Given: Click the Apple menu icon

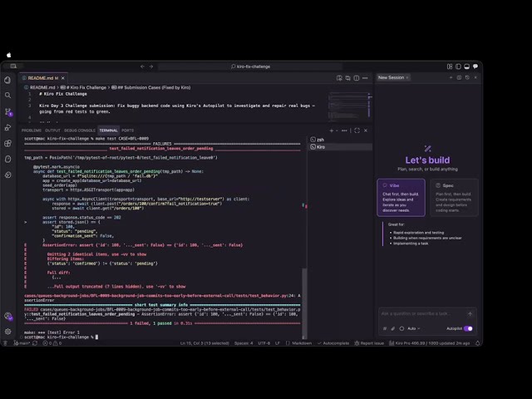Looking at the screenshot, I should tap(9, 55).
